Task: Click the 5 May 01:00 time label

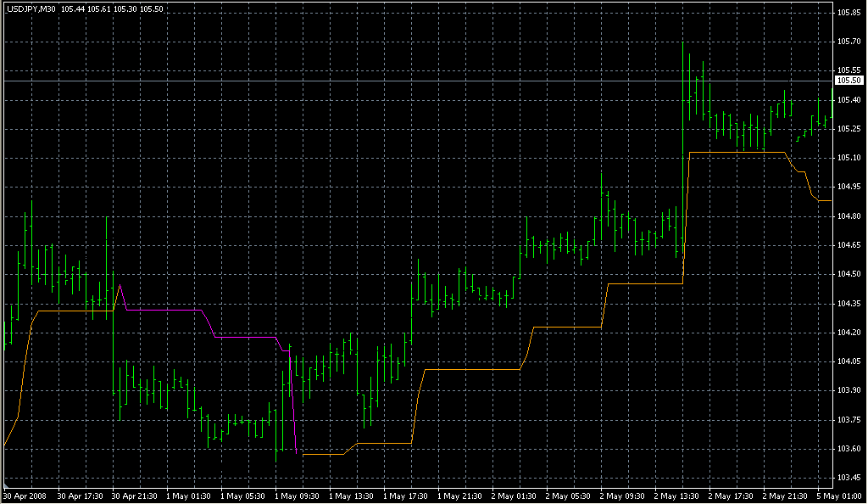Action: [x=839, y=496]
